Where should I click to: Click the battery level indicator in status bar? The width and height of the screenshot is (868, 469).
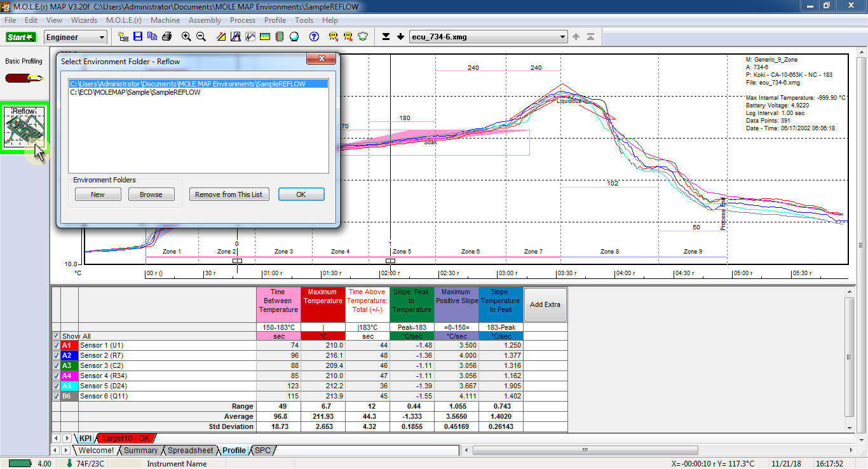click(x=20, y=463)
